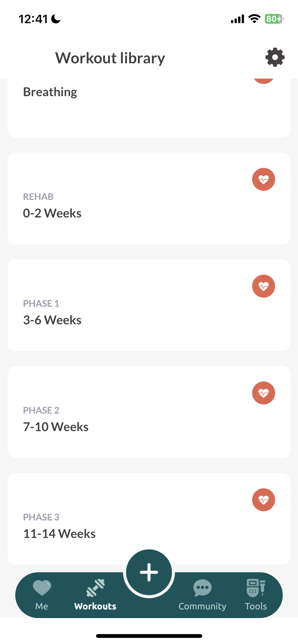
Task: Open the Breathing workout card
Action: pyautogui.click(x=149, y=108)
